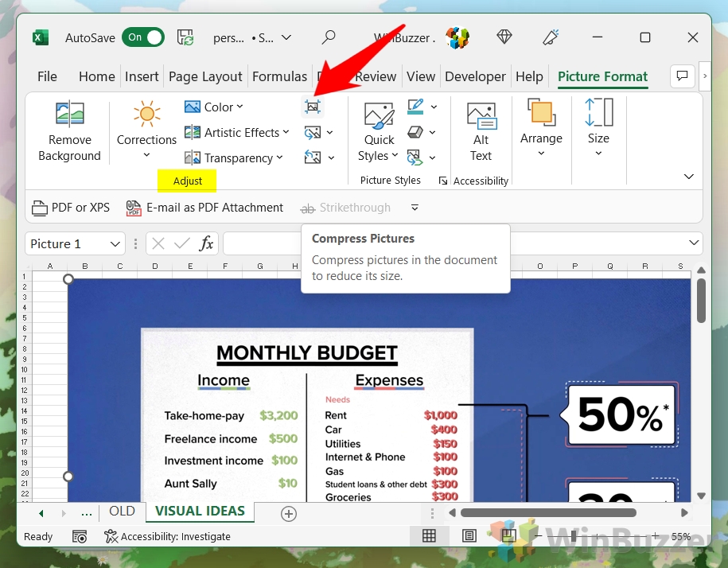Click E-mail as PDF Attachment
Screen dimensions: 728x568
click(204, 208)
